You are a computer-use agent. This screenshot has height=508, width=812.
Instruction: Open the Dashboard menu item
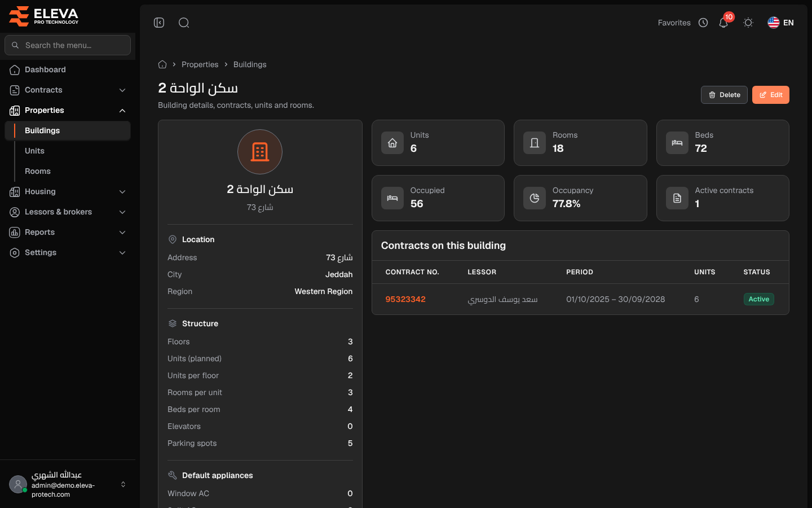[68, 69]
